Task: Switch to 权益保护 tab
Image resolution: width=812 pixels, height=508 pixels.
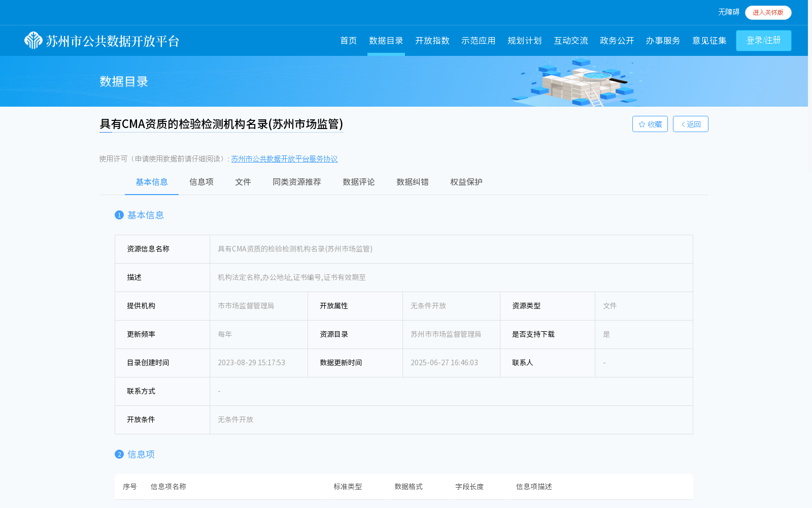Action: [466, 182]
